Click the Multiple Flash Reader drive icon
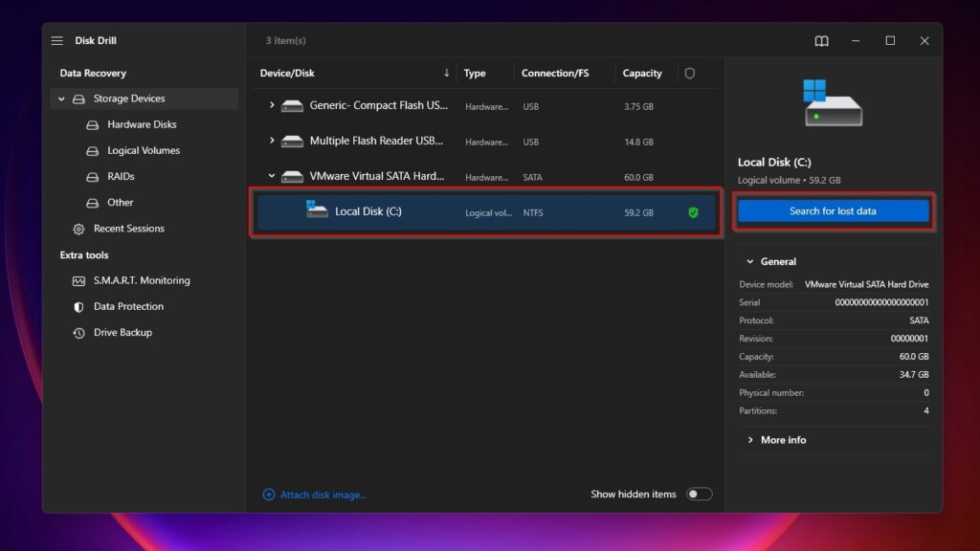This screenshot has width=980, height=551. [x=292, y=142]
